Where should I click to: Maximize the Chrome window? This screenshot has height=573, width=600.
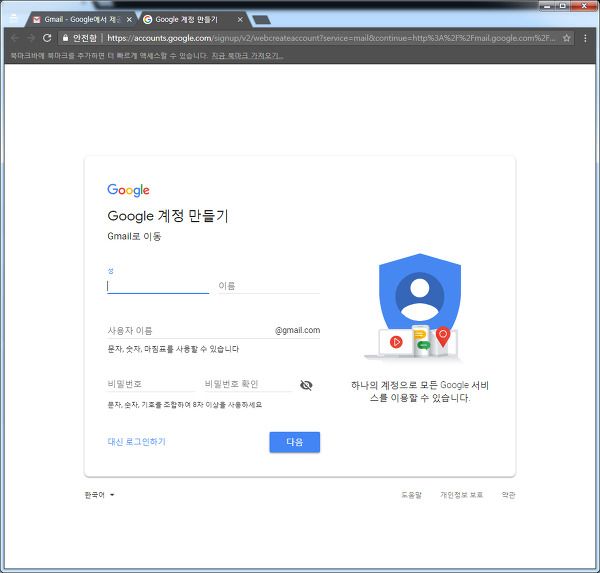[562, 6]
